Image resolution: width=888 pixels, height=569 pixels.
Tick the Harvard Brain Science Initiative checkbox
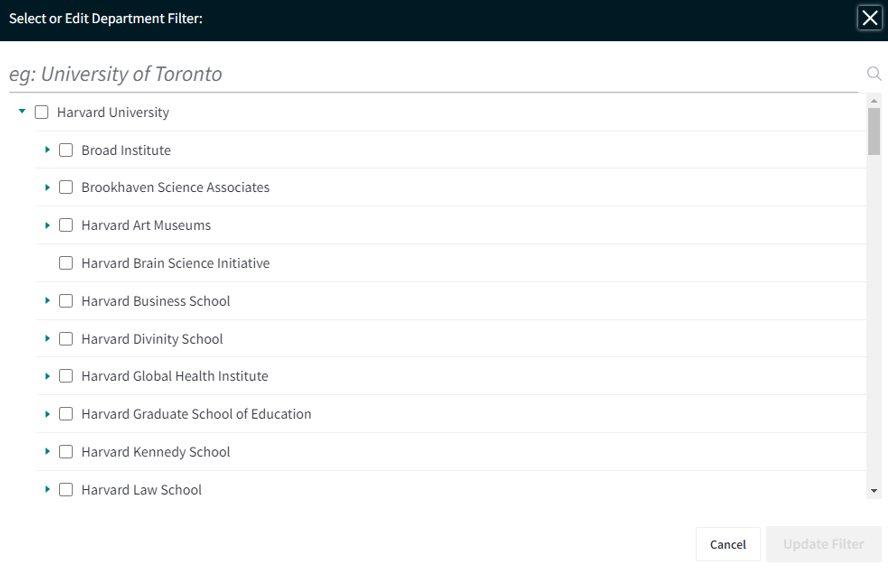[66, 263]
